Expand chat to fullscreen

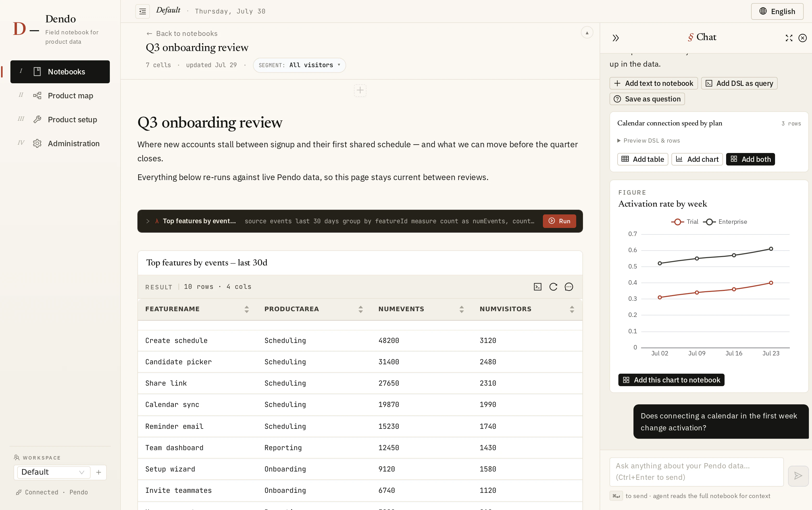(789, 38)
